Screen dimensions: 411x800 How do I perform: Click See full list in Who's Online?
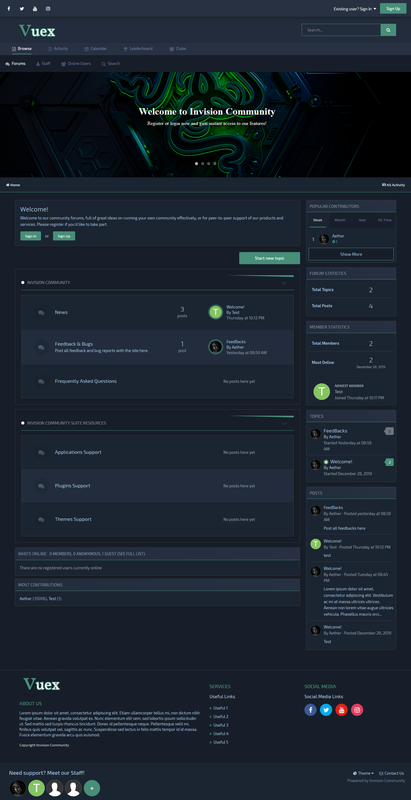tap(133, 554)
